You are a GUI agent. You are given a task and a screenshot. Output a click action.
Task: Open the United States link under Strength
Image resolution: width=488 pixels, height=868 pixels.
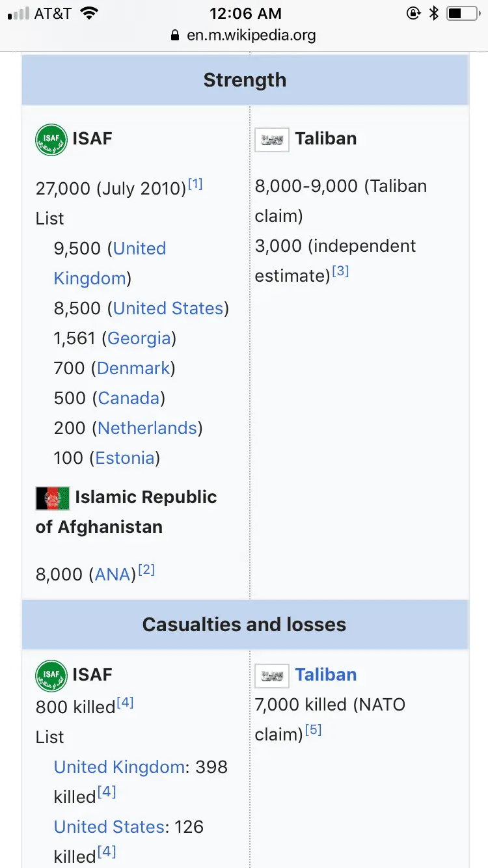pyautogui.click(x=169, y=308)
